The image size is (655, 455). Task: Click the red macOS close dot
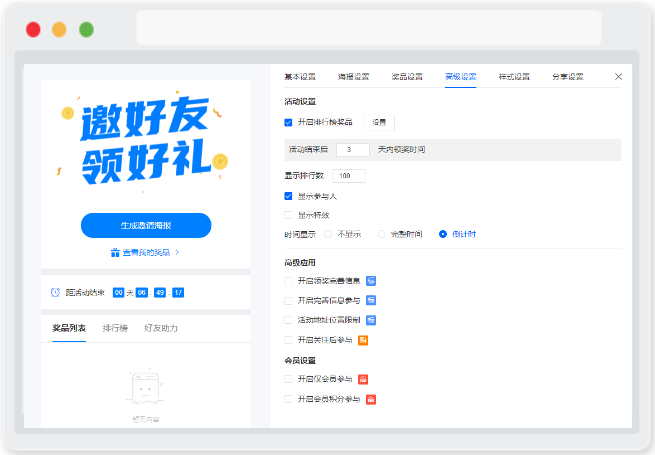33,30
